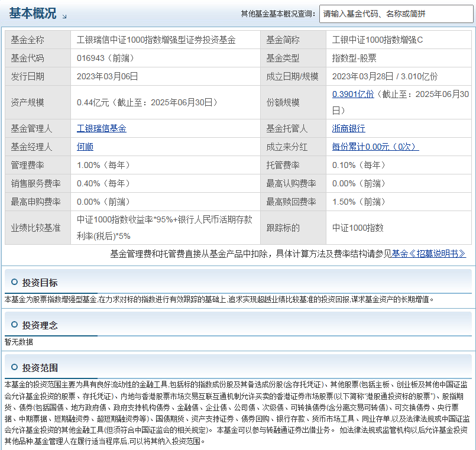
Task: Open the 基金《招募说明书》 prospectus link
Action: pos(428,254)
